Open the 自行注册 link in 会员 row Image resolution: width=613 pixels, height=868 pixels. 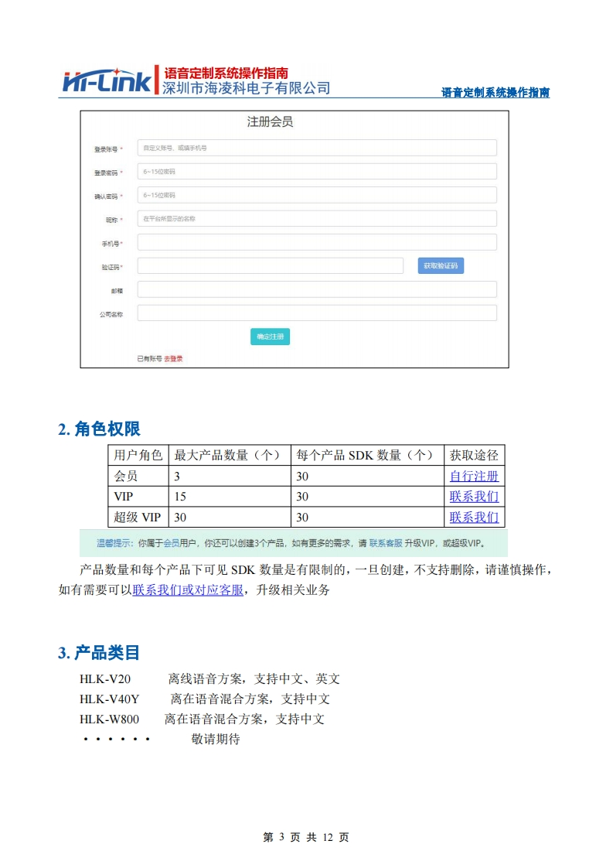[474, 477]
